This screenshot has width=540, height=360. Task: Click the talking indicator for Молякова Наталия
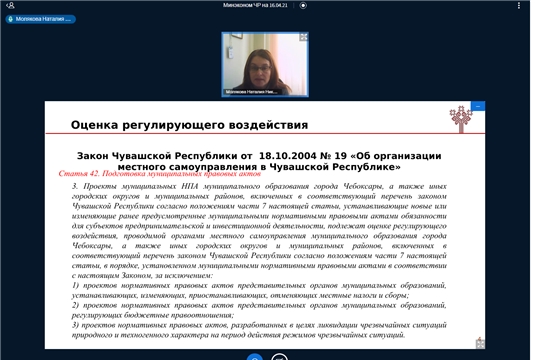[x=41, y=19]
